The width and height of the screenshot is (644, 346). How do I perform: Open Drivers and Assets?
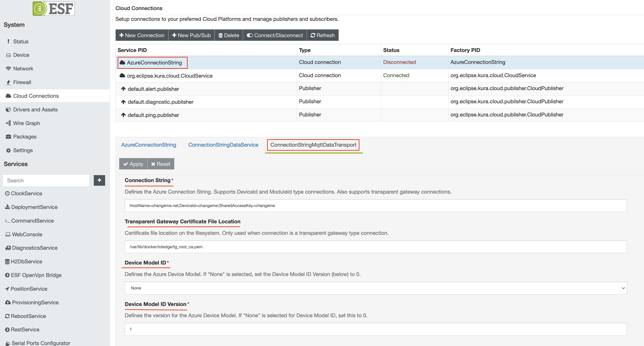tap(35, 110)
